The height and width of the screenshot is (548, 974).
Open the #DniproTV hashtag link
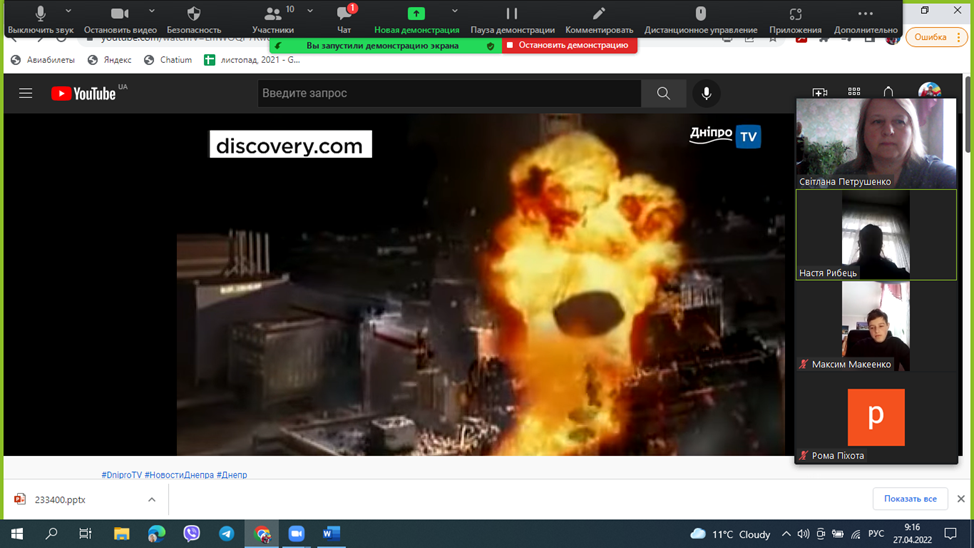point(122,475)
